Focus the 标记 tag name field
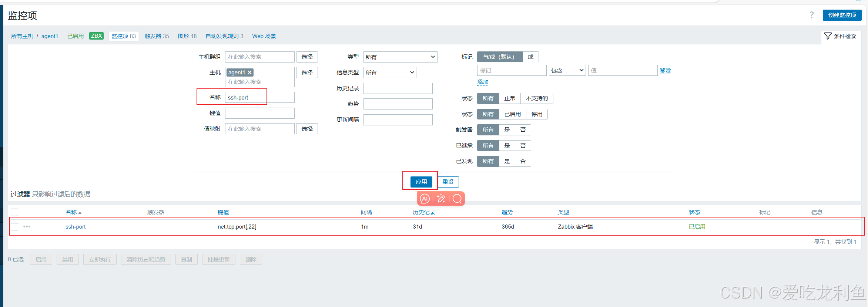Viewport: 868px width, 307px height. coord(512,70)
